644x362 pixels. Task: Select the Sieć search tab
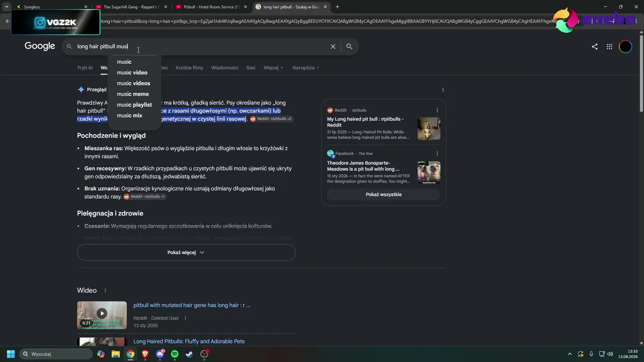[x=251, y=68]
